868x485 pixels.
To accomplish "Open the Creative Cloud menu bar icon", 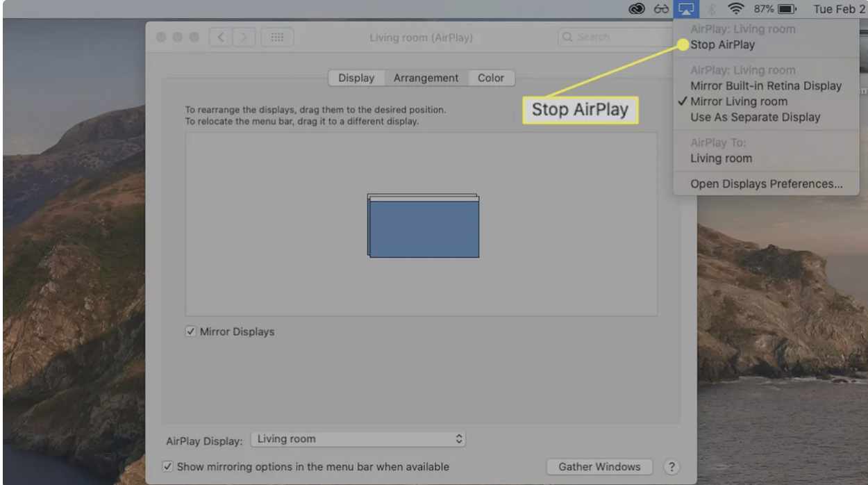I will [637, 10].
